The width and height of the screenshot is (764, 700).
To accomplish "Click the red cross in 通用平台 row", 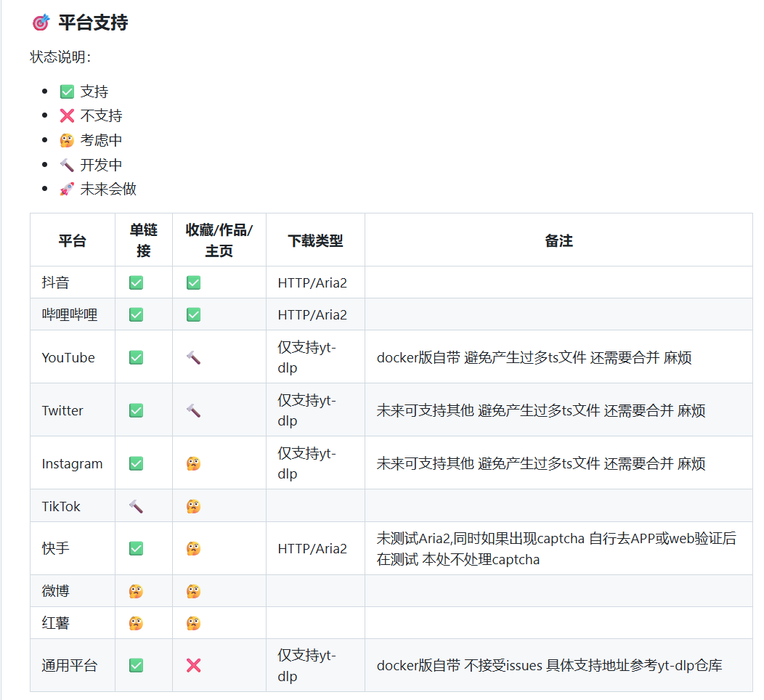I will tap(193, 665).
